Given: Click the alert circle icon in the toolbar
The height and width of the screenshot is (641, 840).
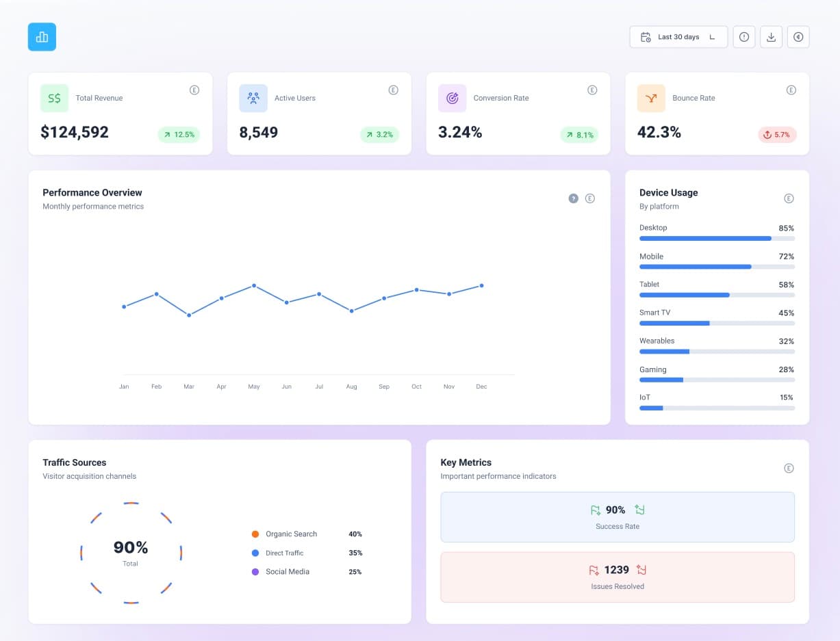Looking at the screenshot, I should (x=743, y=37).
